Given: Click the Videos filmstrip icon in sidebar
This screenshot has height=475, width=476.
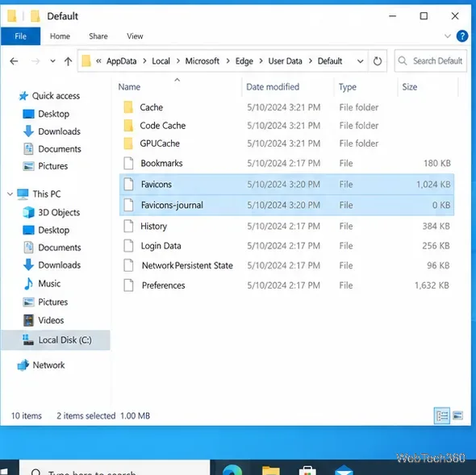Looking at the screenshot, I should point(28,320).
